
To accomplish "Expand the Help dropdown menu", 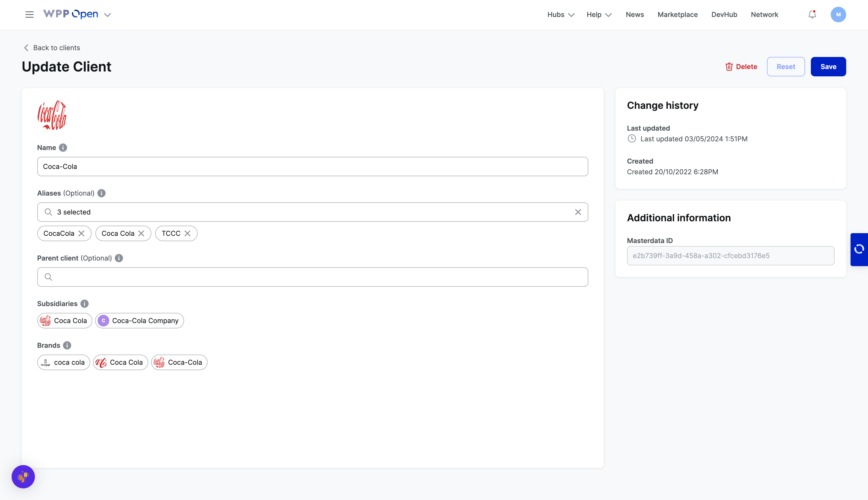I will (599, 15).
